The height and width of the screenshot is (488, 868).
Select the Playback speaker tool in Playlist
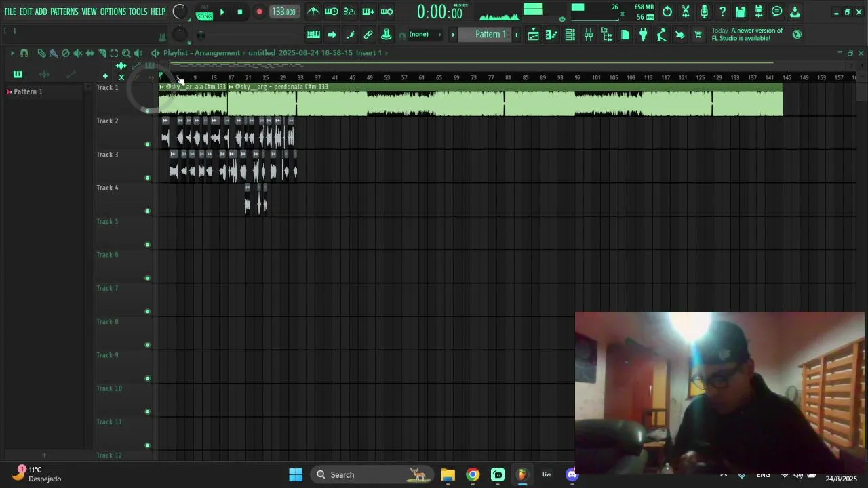coord(138,53)
